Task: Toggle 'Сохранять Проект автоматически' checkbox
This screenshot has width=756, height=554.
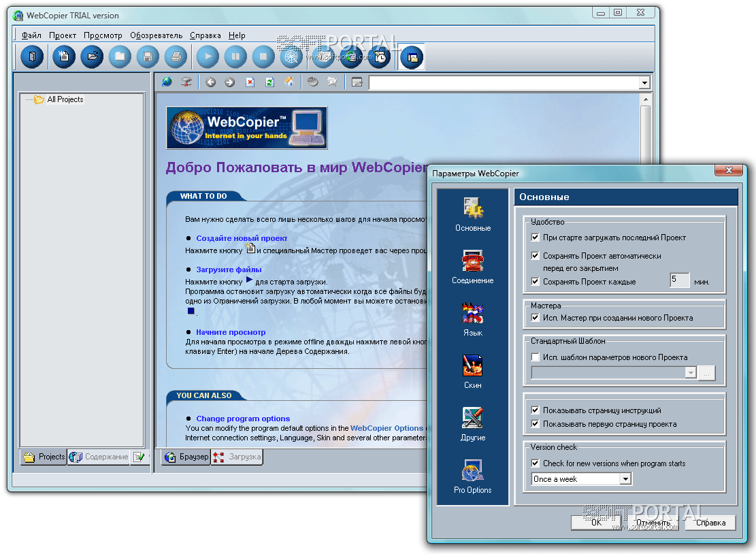Action: [x=535, y=255]
